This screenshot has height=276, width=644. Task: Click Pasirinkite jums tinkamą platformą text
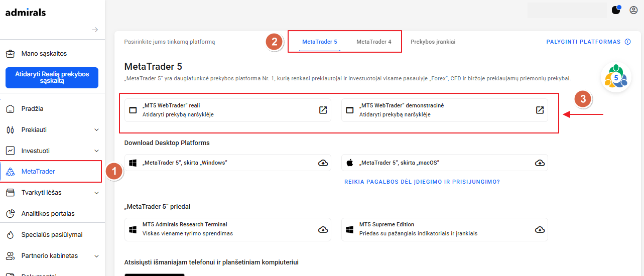tap(170, 42)
